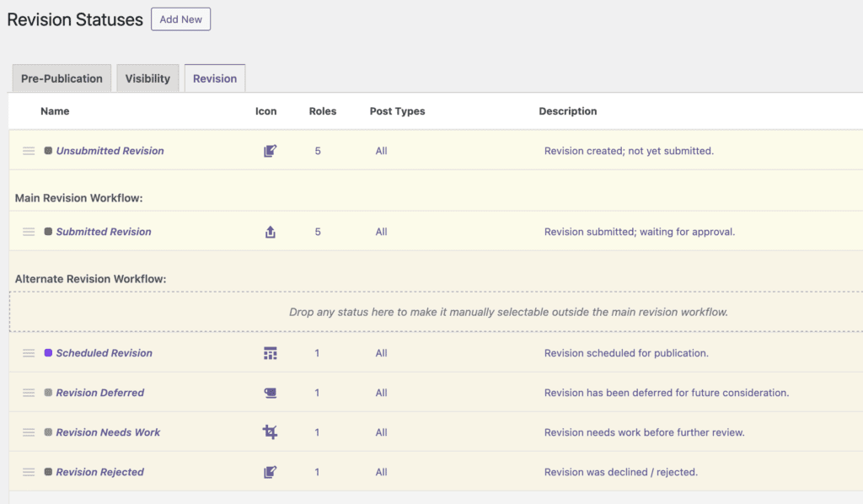Click the purple Scheduled Revision color swatch
Screen dimensions: 863x504
[x=48, y=353]
